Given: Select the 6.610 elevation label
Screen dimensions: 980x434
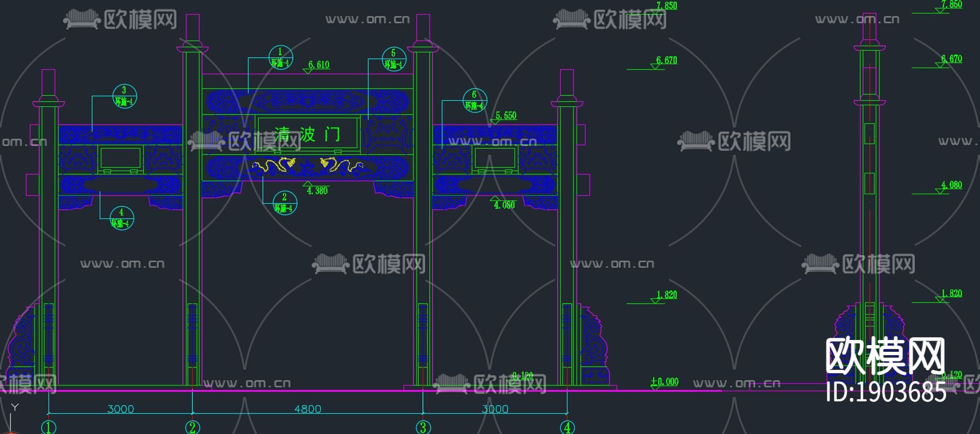Looking at the screenshot, I should 319,65.
